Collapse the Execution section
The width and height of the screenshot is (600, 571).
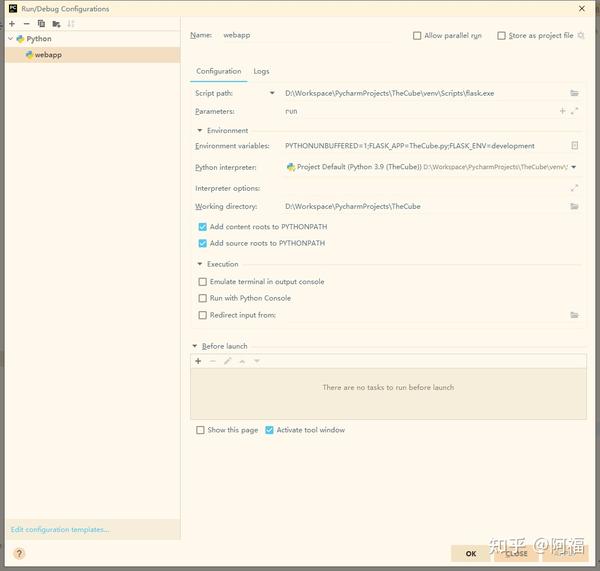199,264
